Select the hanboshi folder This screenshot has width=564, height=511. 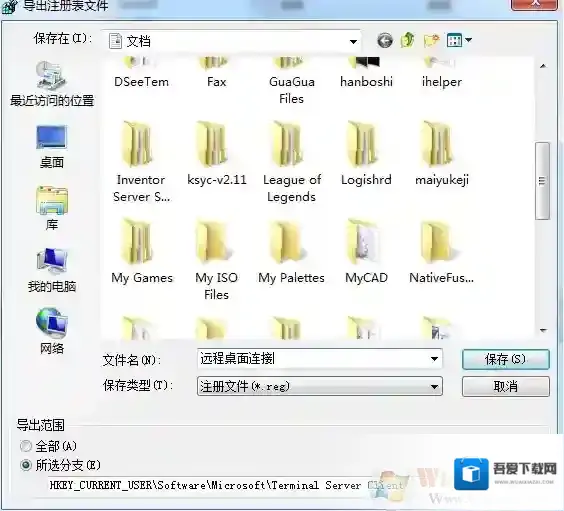tap(366, 73)
